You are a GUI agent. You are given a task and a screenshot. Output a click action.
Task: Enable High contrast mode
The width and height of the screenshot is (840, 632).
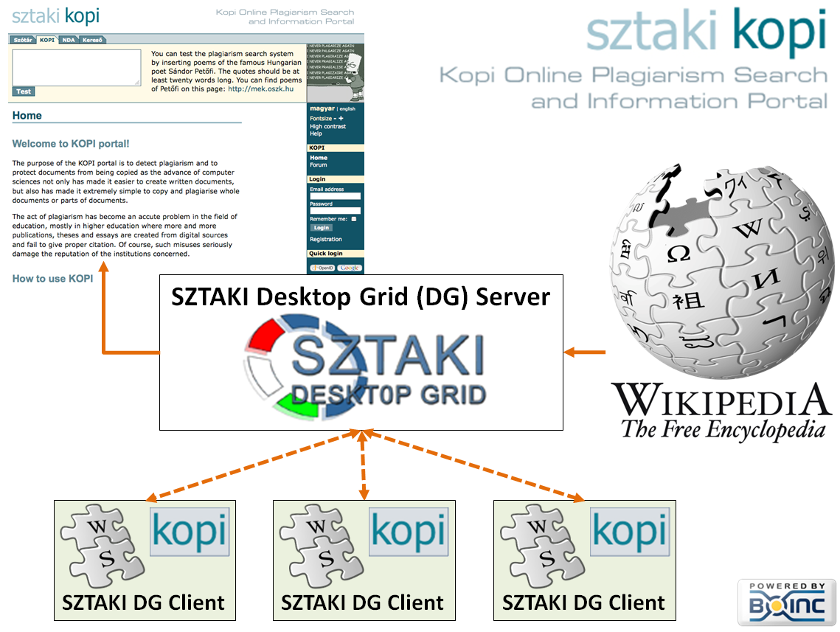327,126
